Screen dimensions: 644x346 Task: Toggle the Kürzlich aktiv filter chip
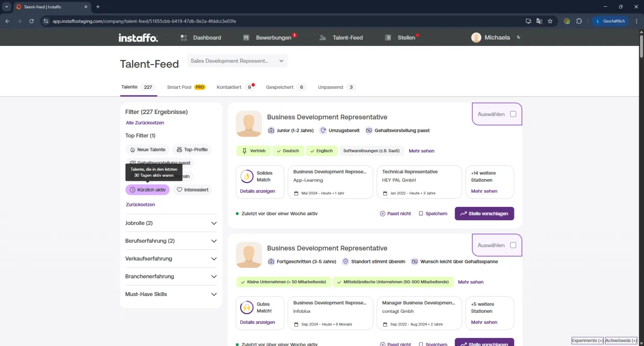coord(148,190)
